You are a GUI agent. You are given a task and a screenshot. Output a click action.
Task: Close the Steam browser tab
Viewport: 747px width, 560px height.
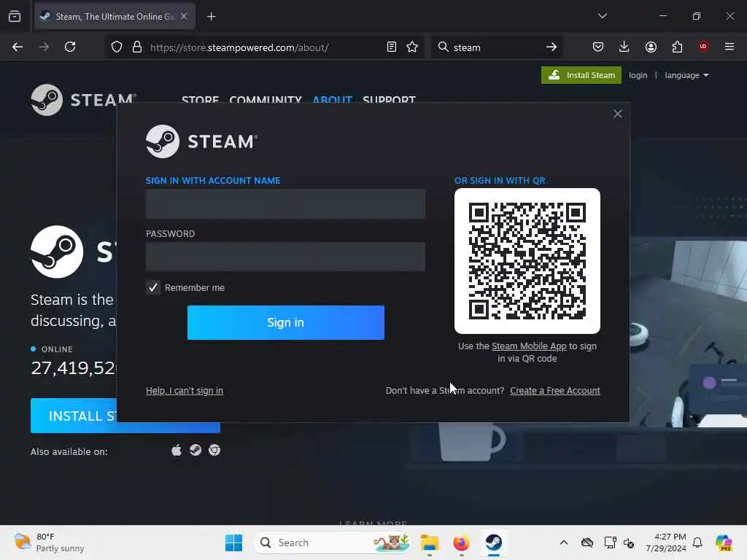tap(183, 16)
